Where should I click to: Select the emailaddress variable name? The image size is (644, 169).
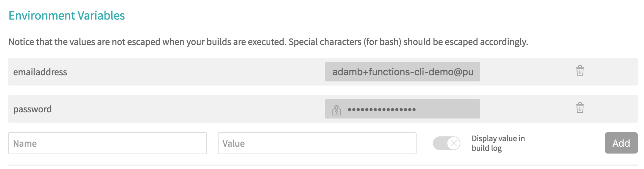click(x=40, y=72)
